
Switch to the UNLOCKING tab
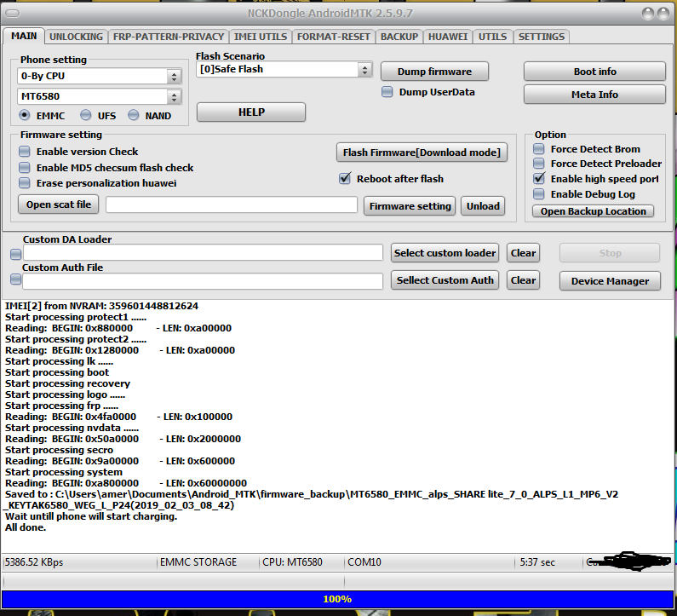click(x=76, y=37)
